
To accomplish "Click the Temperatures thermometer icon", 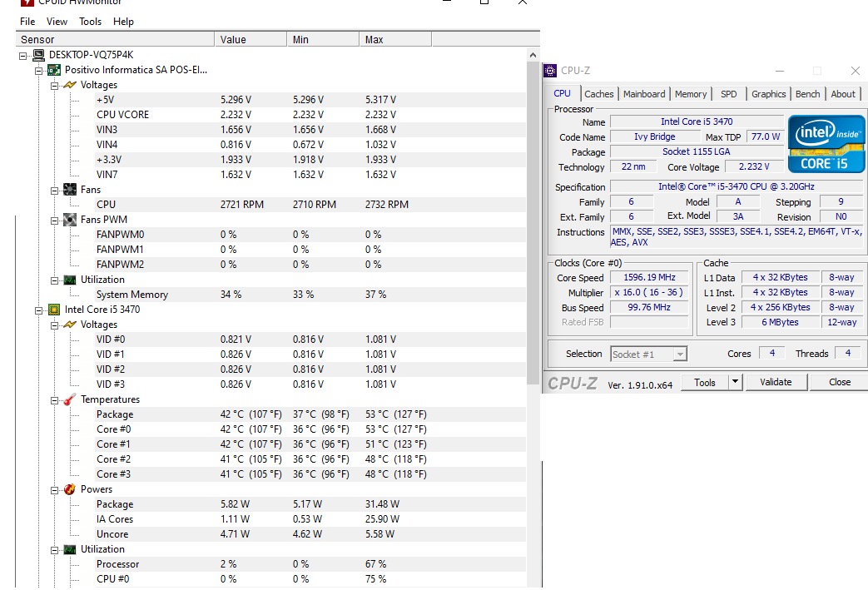I will pyautogui.click(x=70, y=399).
